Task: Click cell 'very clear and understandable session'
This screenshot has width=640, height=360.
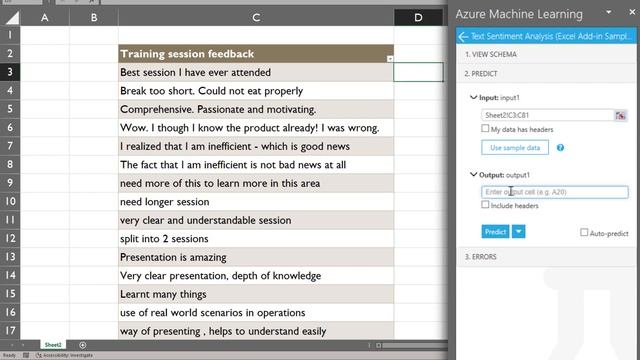Action: pyautogui.click(x=256, y=220)
